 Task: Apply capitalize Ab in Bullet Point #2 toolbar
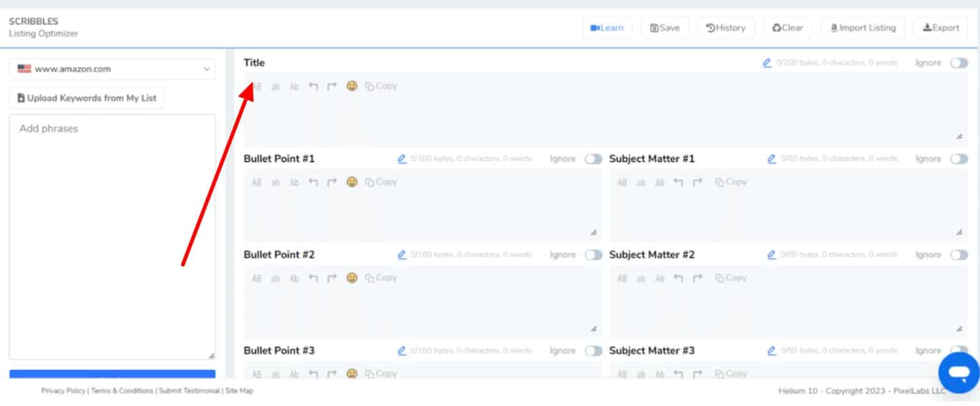[x=294, y=278]
